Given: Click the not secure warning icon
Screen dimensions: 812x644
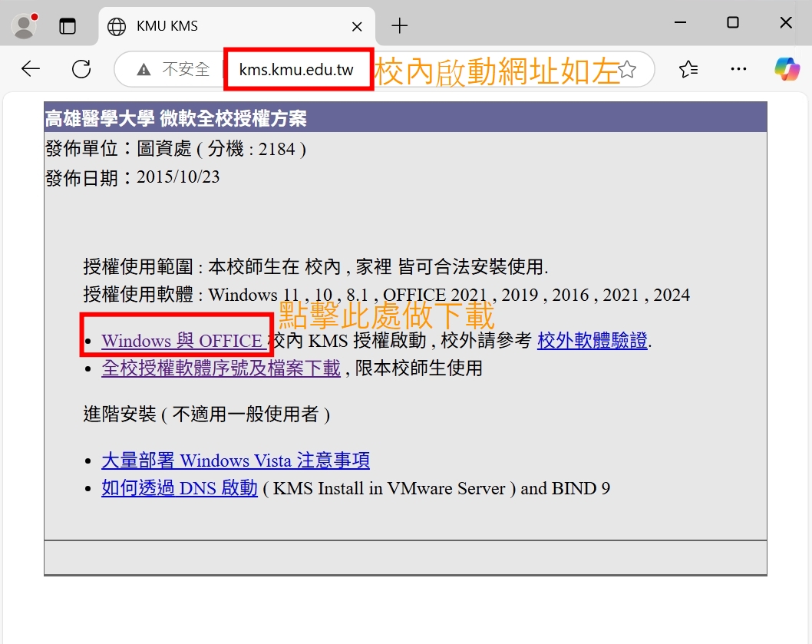Looking at the screenshot, I should 144,69.
